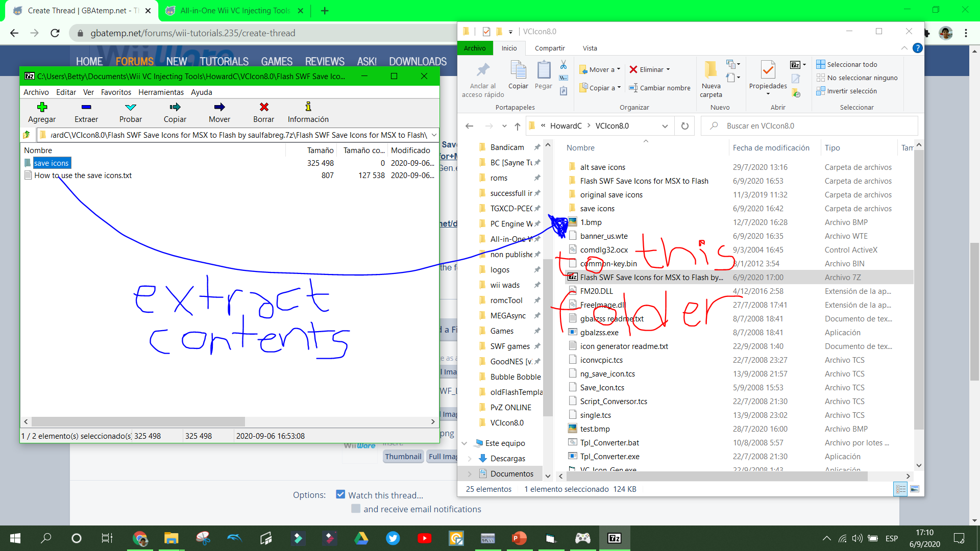The height and width of the screenshot is (551, 980).
Task: Click the Cut scissors icon in Explorer ribbon
Action: (x=563, y=64)
